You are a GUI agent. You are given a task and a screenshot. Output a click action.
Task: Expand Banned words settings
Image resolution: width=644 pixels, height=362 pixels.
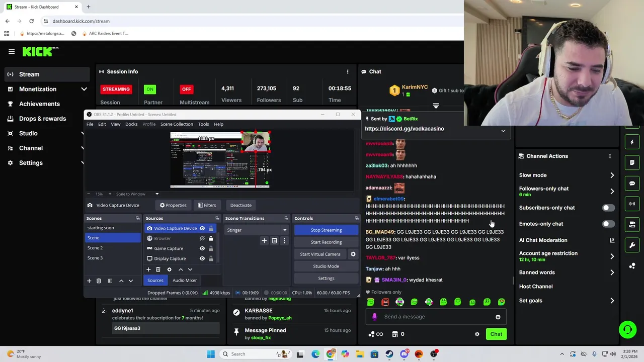coord(612,273)
